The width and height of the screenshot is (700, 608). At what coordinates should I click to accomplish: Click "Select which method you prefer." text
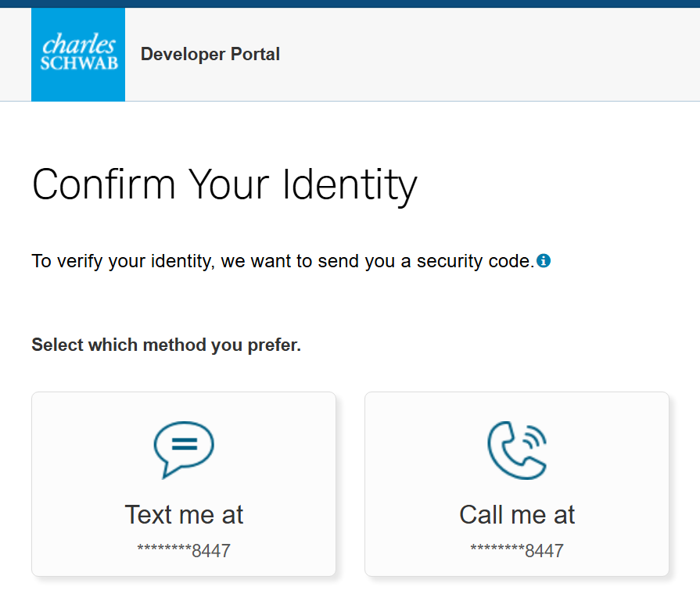click(167, 345)
